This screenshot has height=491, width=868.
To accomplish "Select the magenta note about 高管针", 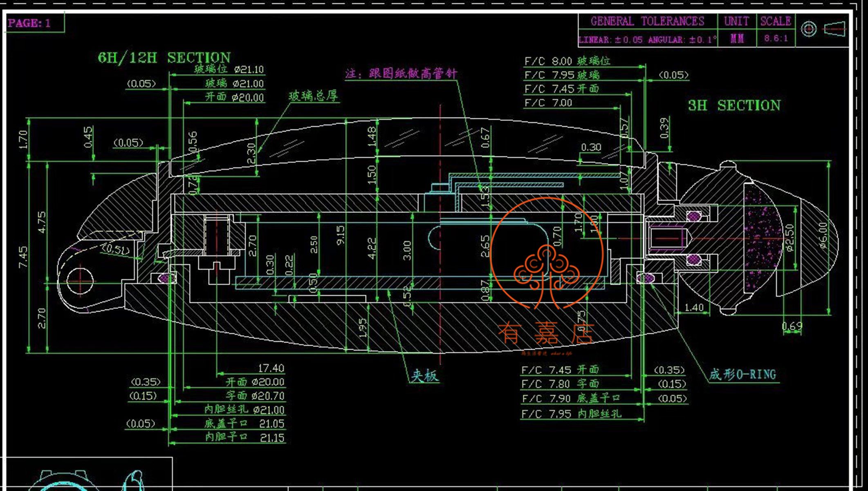I will [401, 74].
